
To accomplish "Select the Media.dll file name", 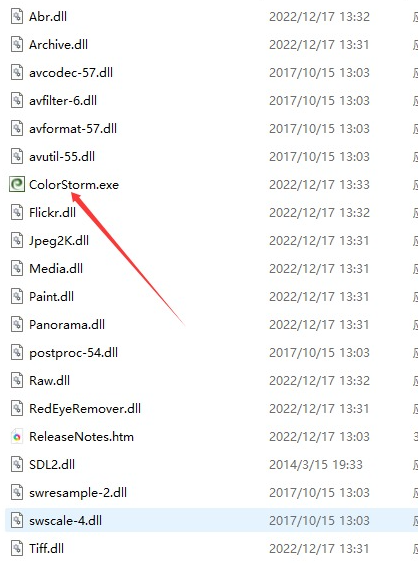I will tap(56, 269).
